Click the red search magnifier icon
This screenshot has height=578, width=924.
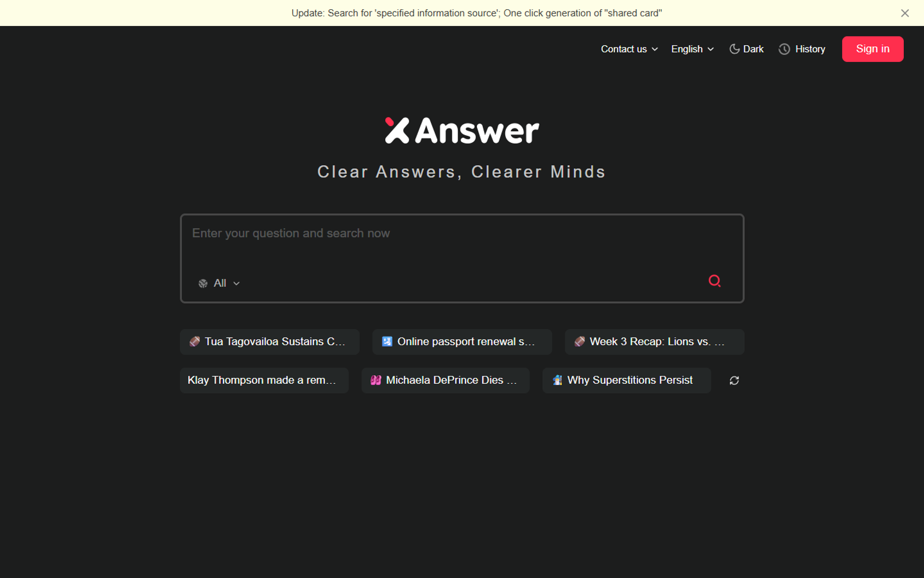tap(714, 281)
